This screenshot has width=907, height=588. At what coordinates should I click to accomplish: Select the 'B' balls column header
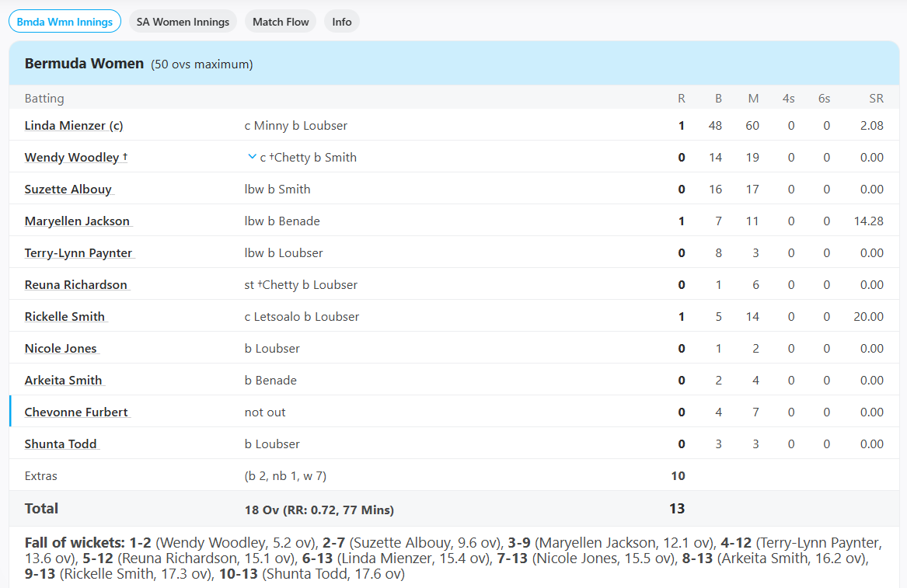pos(718,99)
